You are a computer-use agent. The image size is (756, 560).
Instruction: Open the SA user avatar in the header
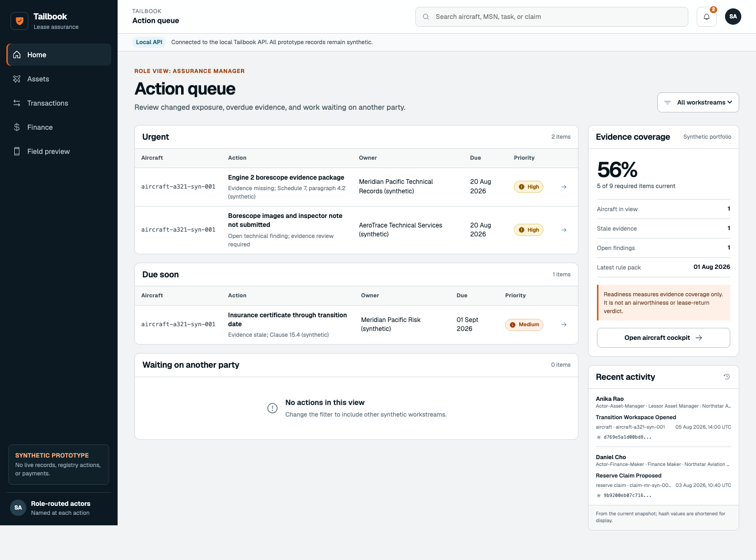point(733,17)
